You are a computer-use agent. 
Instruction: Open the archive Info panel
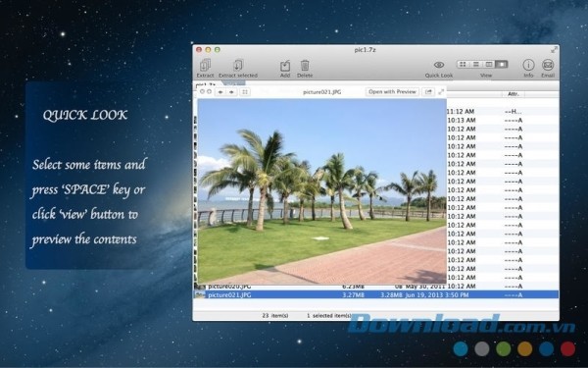[x=528, y=65]
